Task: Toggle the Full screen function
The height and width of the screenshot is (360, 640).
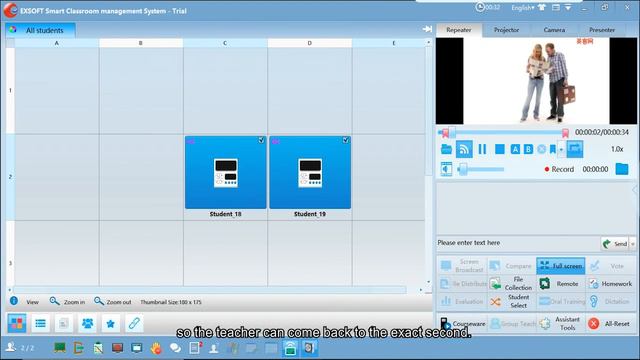Action: (x=561, y=266)
